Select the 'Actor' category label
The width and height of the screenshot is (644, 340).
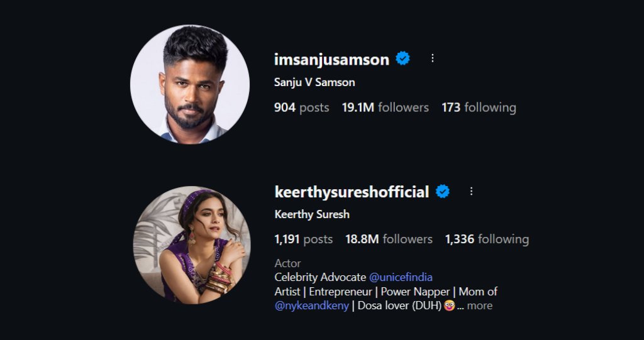(x=287, y=263)
